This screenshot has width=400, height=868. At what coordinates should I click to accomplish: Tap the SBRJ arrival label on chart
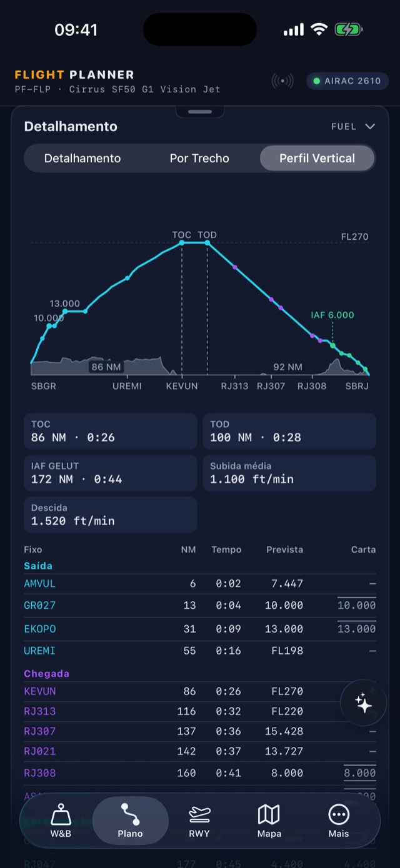pyautogui.click(x=357, y=386)
